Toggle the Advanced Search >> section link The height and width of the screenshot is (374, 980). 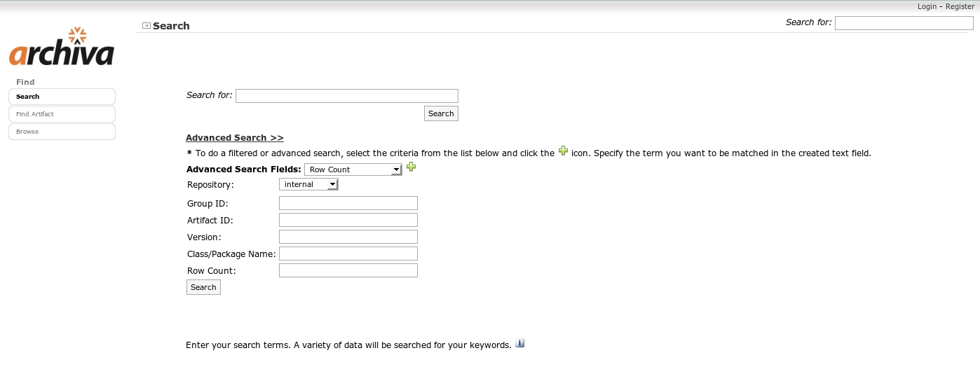click(x=235, y=138)
